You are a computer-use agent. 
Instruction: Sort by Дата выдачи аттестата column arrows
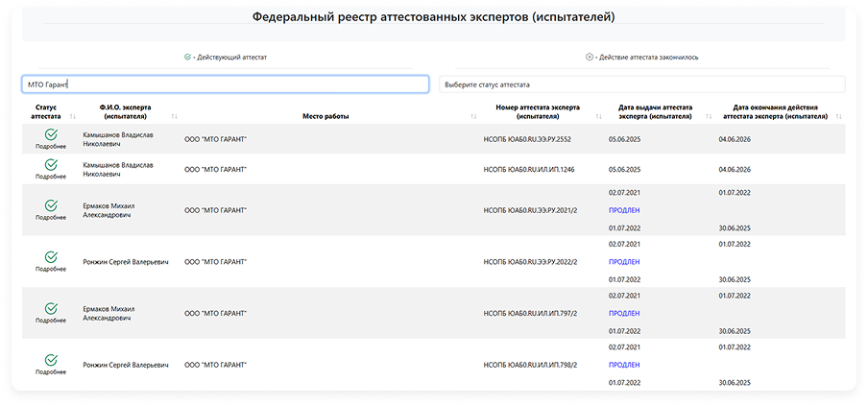tap(709, 117)
